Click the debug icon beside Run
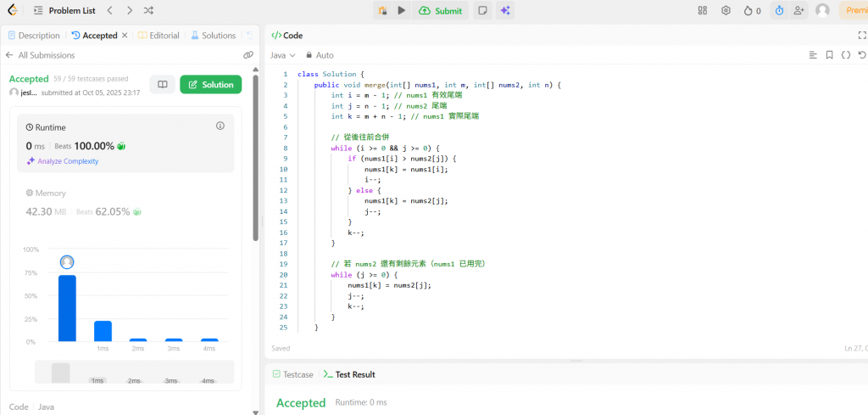The height and width of the screenshot is (415, 868). coord(382,10)
